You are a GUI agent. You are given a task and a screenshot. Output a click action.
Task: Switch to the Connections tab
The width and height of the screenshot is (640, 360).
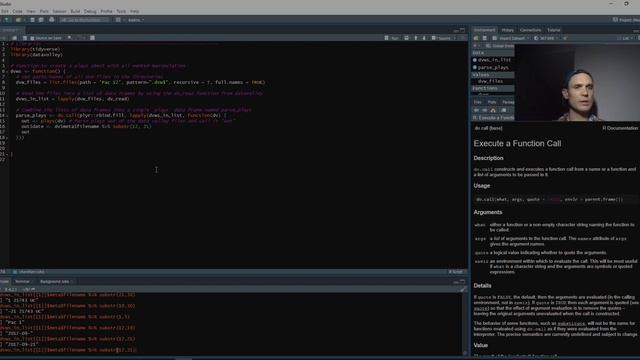pos(530,30)
